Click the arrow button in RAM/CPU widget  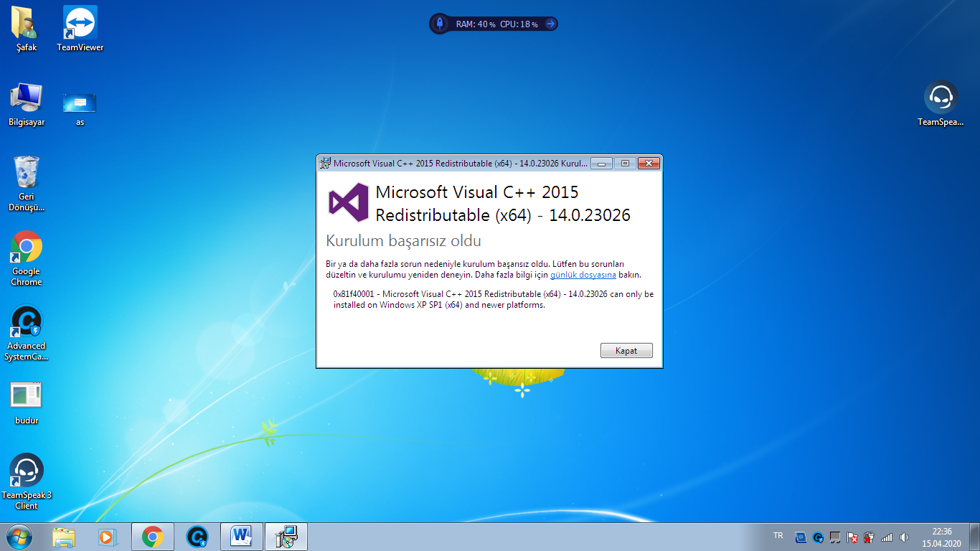550,24
